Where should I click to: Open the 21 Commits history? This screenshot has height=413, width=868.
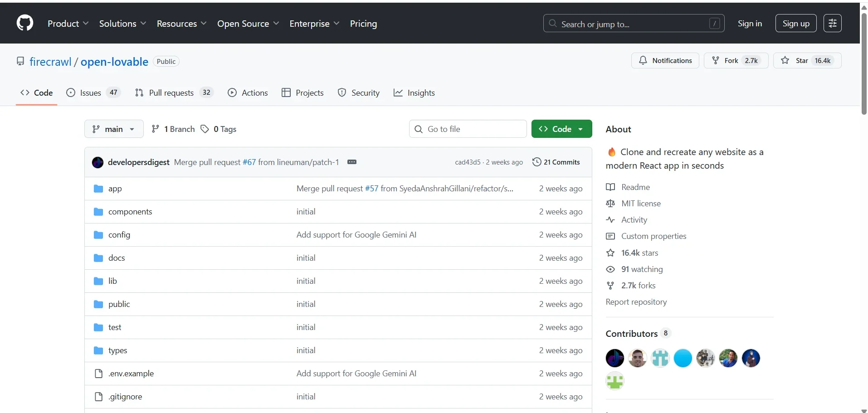[556, 162]
